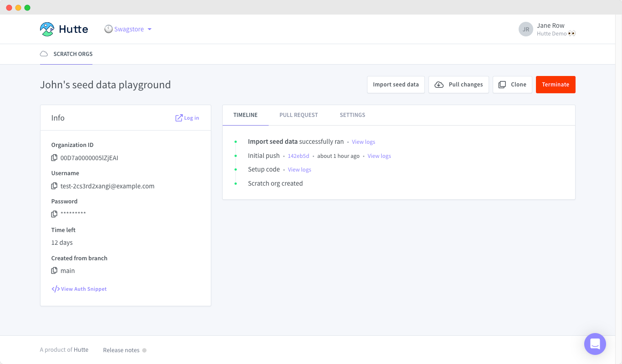Click the Jane Row user name
The width and height of the screenshot is (622, 364).
(551, 25)
